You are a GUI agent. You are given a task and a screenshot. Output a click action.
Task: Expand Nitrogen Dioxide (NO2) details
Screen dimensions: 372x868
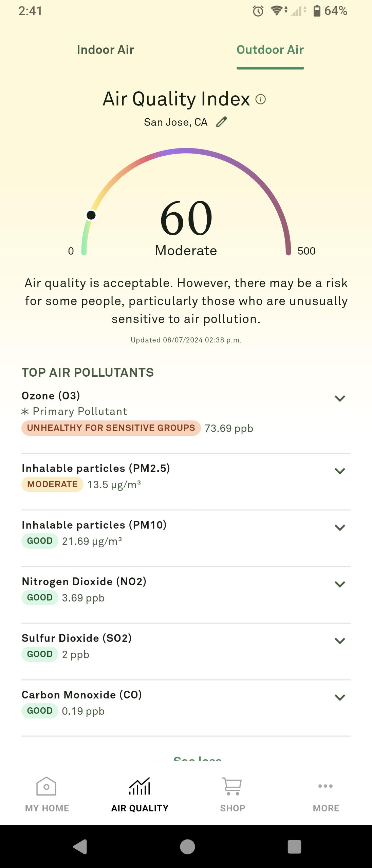tap(340, 584)
